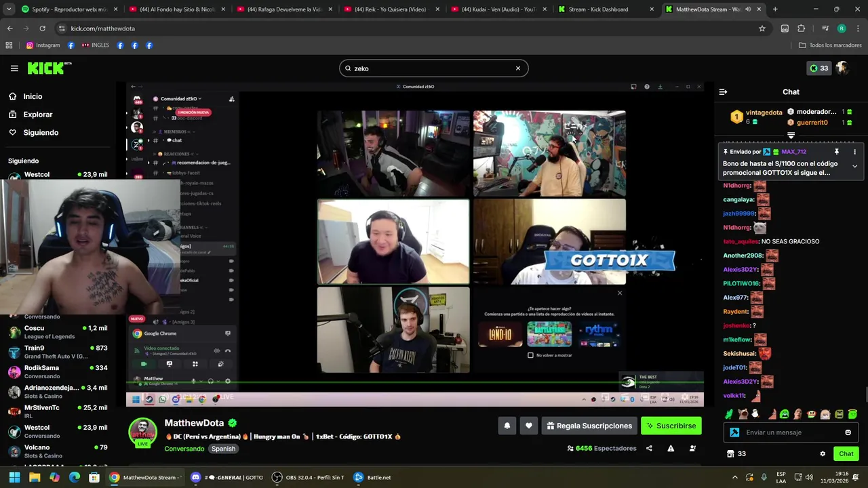This screenshot has width=868, height=488.
Task: Open Adrianozendeja channel in sidebar
Action: [x=58, y=392]
